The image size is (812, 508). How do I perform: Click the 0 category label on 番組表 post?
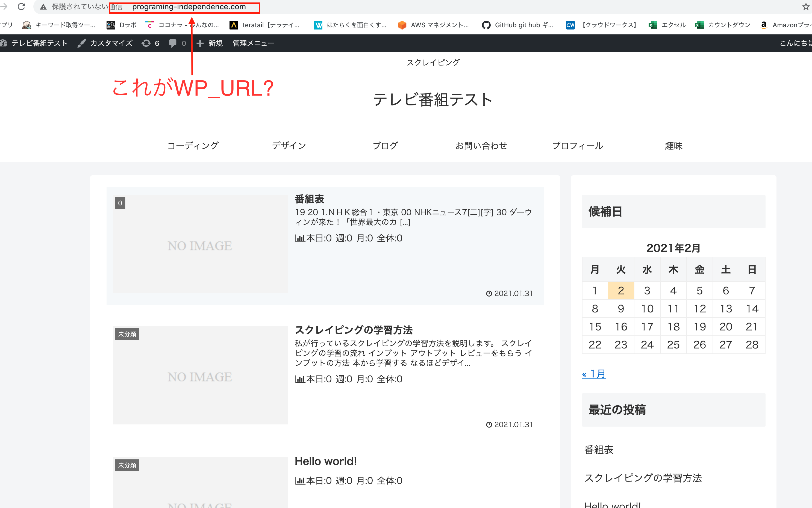(120, 203)
